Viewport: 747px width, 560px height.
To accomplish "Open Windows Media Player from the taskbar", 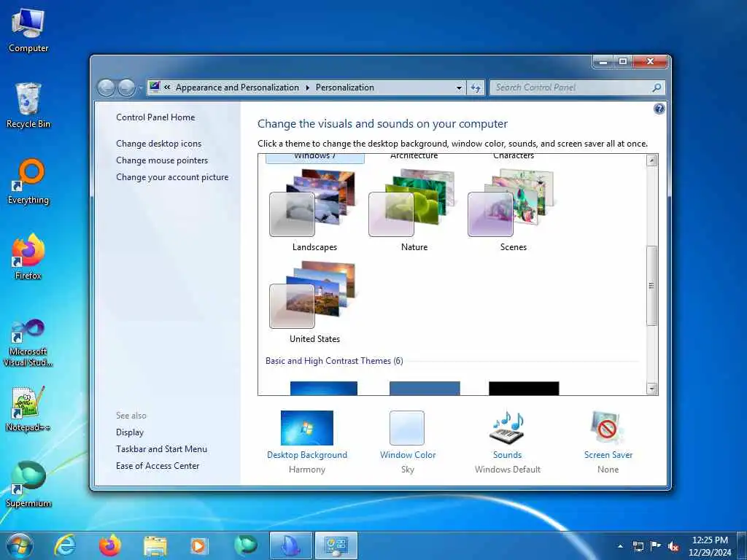I will 198,545.
